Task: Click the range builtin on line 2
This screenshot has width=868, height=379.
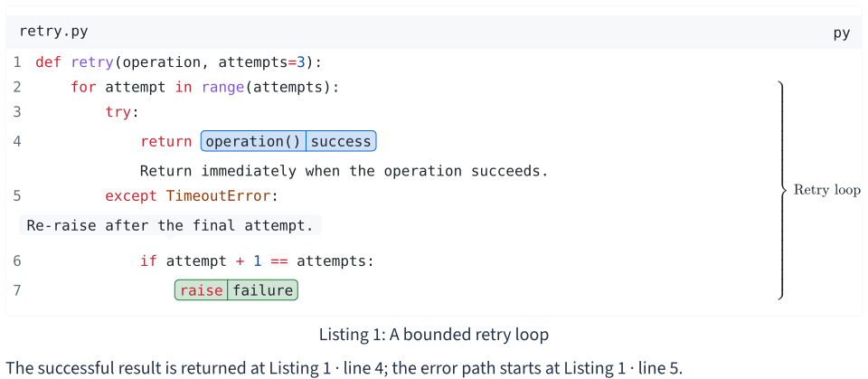Action: (222, 88)
